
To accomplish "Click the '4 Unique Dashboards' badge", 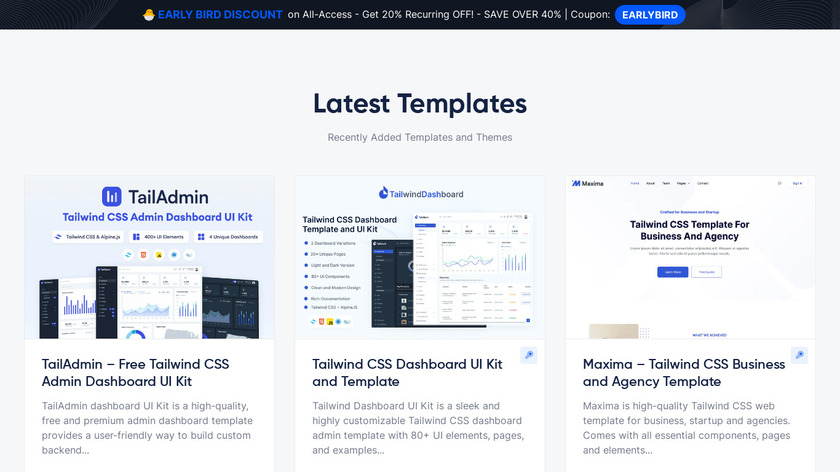I will (228, 237).
